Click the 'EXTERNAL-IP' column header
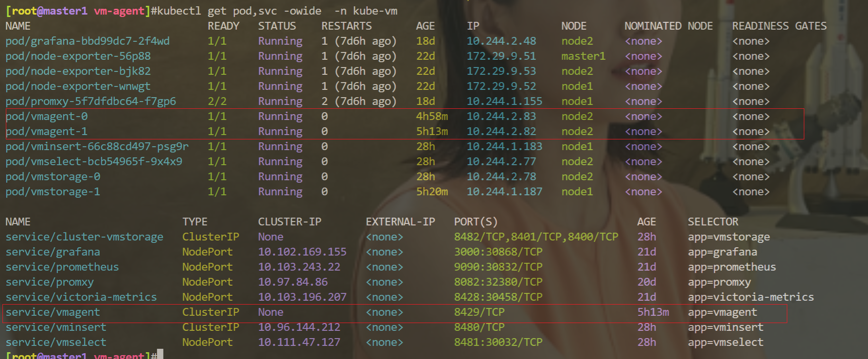 (400, 222)
